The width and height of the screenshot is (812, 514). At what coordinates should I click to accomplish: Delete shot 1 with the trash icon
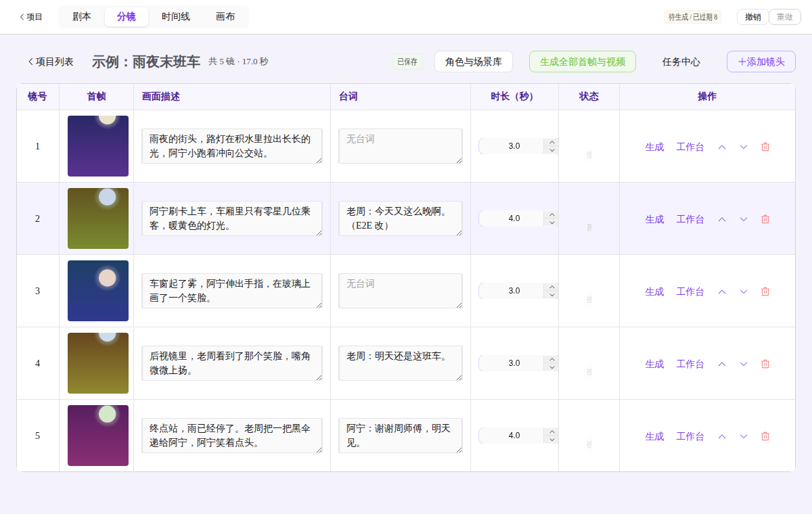765,147
